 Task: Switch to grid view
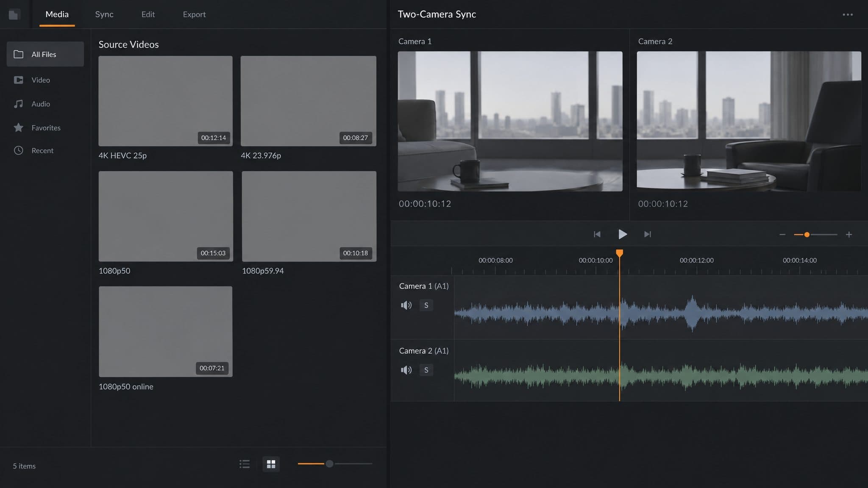click(x=271, y=464)
